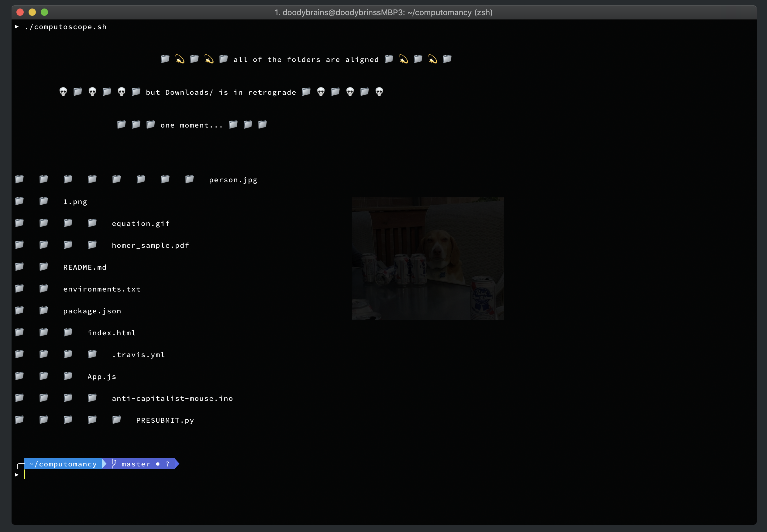Click the folder icon next to person.jpg
Screen dimensions: 767x532
(190, 179)
